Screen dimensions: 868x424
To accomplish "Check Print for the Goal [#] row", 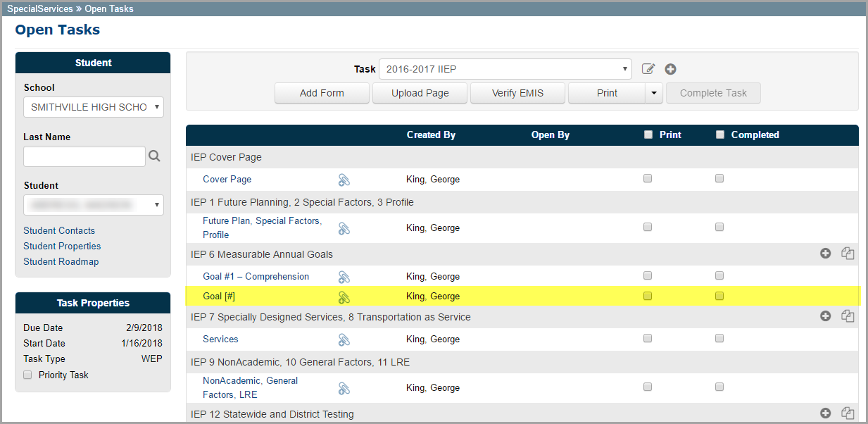I will pyautogui.click(x=648, y=296).
